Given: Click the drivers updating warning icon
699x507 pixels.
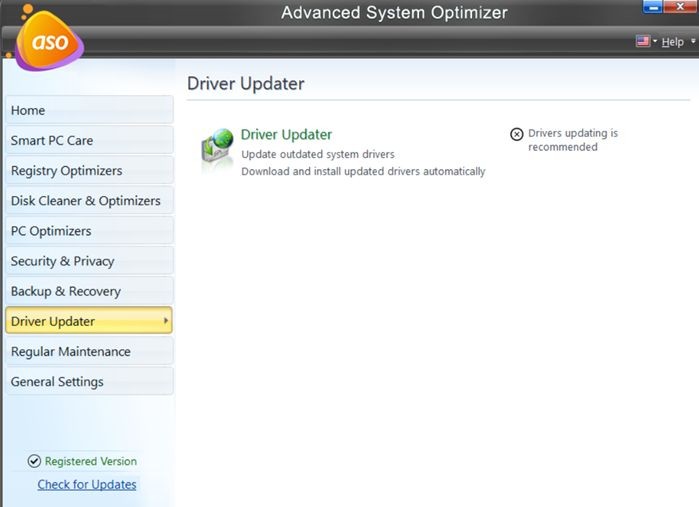Looking at the screenshot, I should (x=516, y=134).
